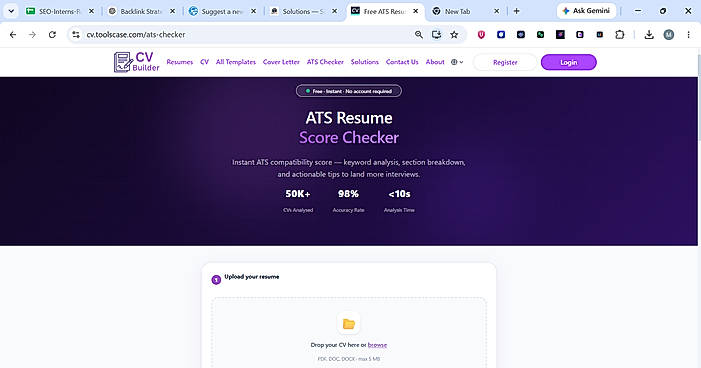The height and width of the screenshot is (368, 701).
Task: Click the zoom magnifier icon in address bar
Action: pos(418,34)
